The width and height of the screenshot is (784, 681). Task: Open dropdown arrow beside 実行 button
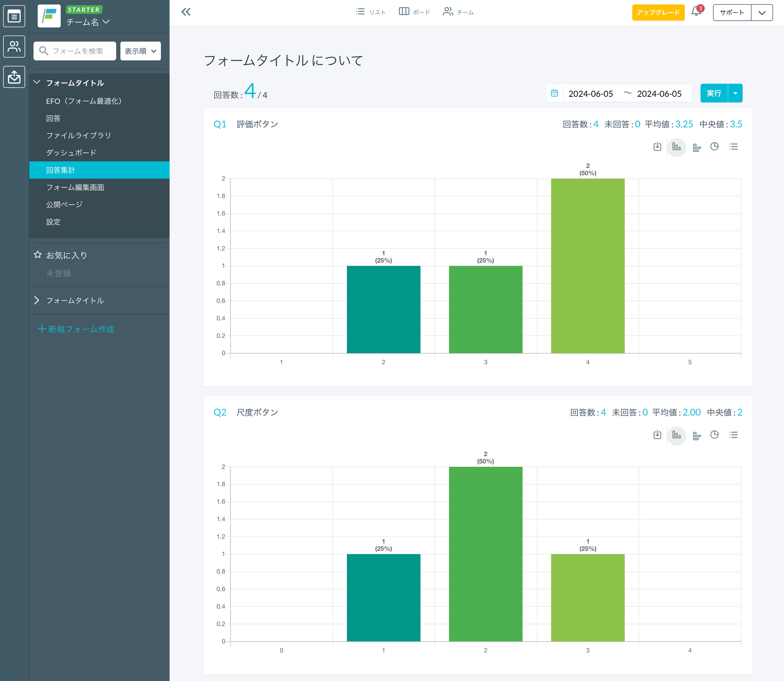[x=735, y=93]
